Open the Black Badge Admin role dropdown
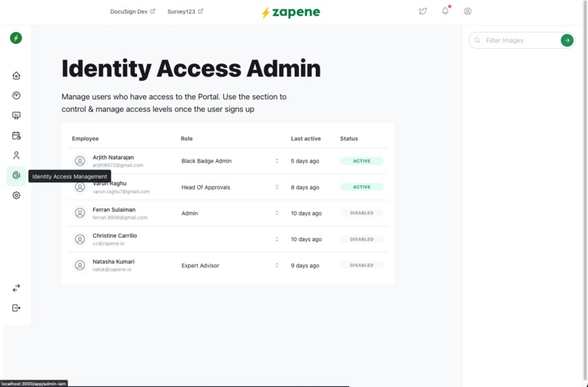This screenshot has height=387, width=588. (x=230, y=161)
